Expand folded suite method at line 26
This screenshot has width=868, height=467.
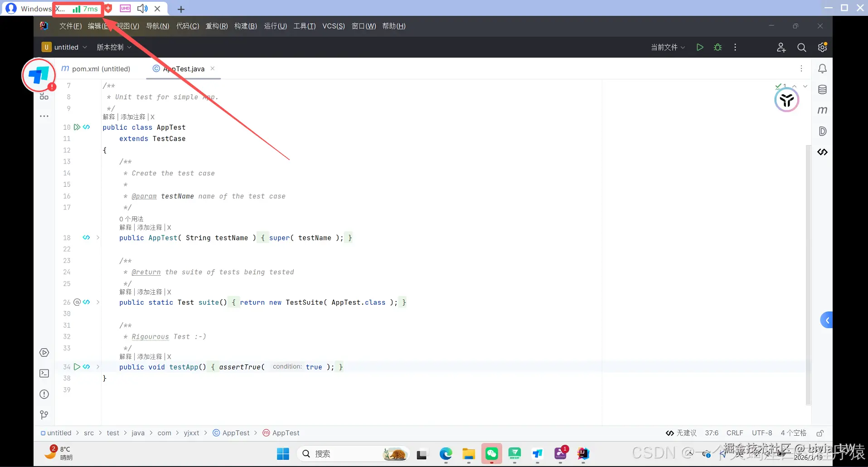[98, 302]
